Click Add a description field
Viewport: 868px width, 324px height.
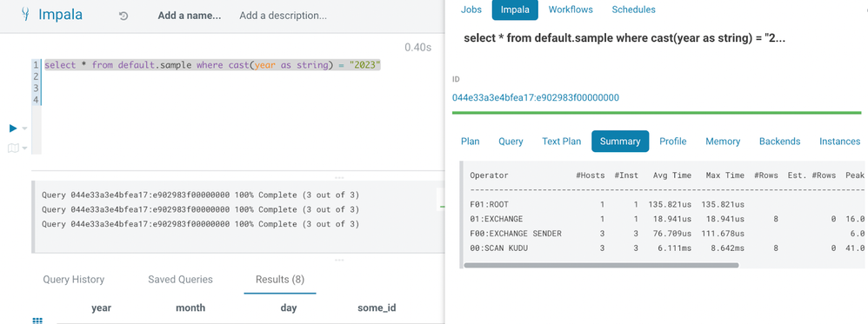(283, 16)
